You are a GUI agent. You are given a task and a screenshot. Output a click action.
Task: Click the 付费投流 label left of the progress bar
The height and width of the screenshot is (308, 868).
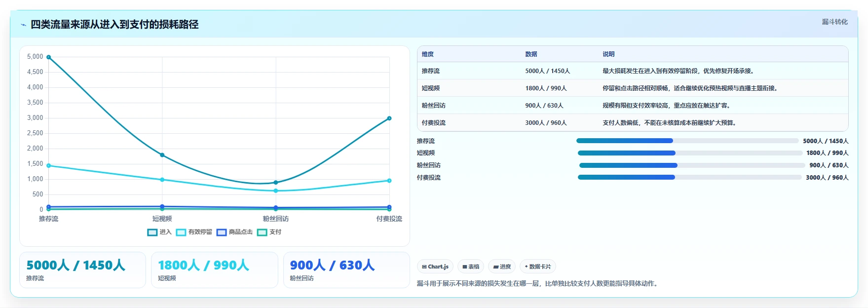pyautogui.click(x=429, y=178)
